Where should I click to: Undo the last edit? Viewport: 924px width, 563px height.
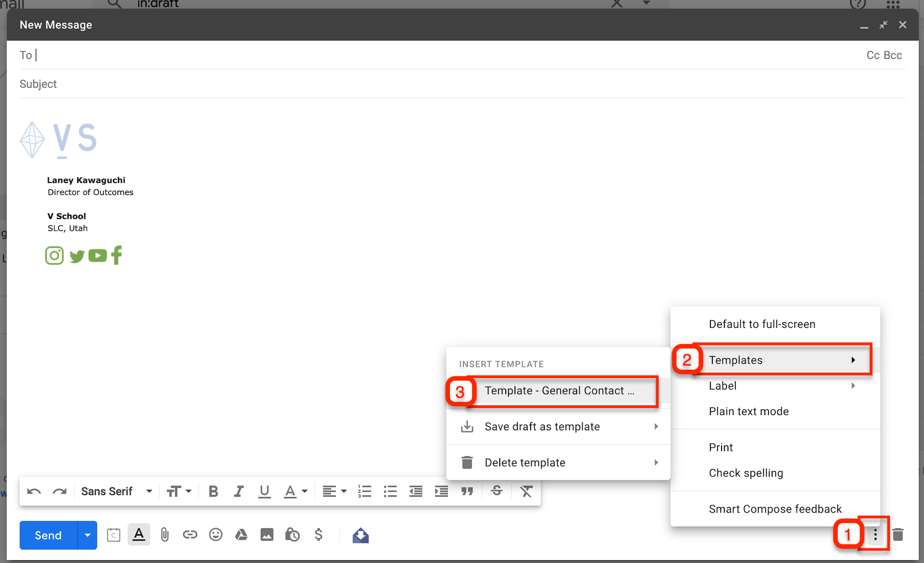[33, 491]
